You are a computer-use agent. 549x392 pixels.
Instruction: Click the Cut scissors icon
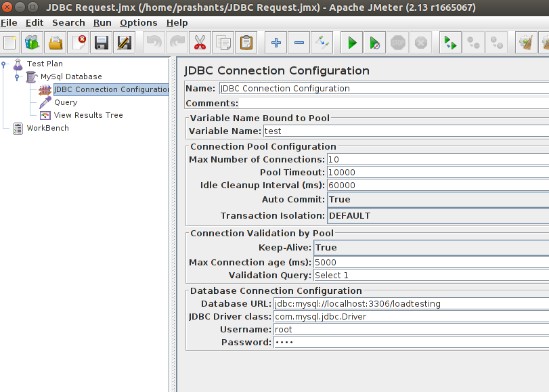pyautogui.click(x=200, y=43)
